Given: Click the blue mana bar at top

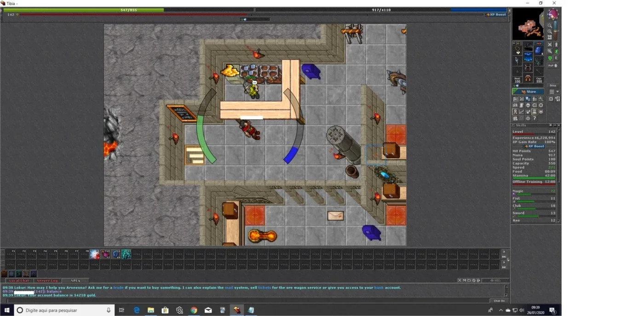Looking at the screenshot, I should point(381,10).
